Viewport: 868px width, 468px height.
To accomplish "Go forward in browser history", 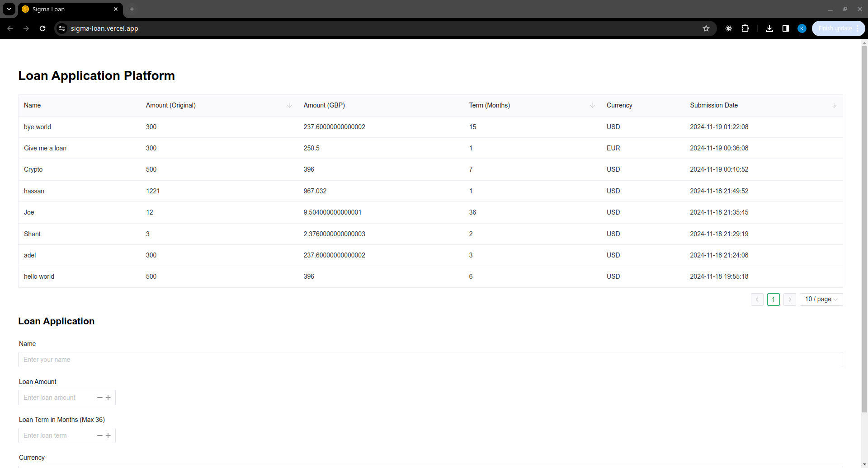I will (x=26, y=28).
